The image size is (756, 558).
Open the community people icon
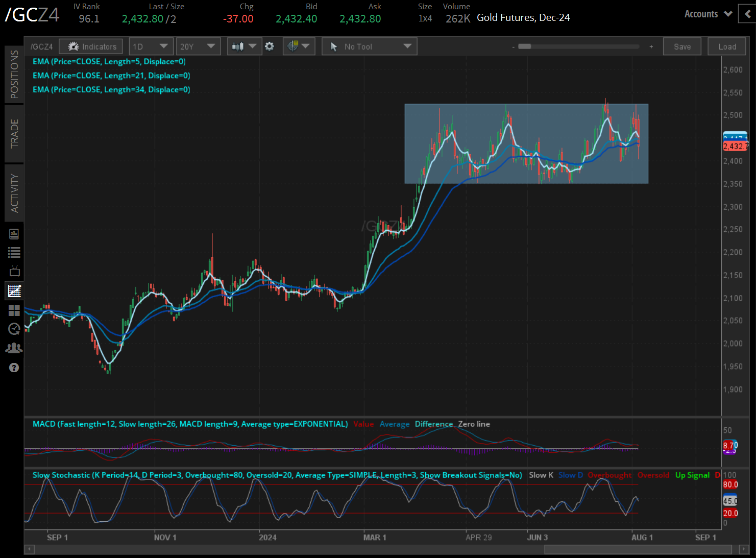[14, 348]
